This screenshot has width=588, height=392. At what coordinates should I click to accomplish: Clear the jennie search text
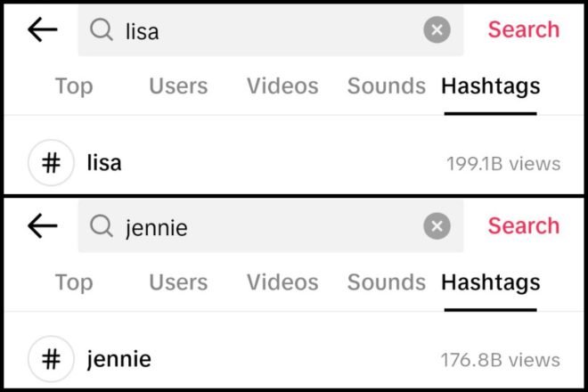click(x=437, y=225)
